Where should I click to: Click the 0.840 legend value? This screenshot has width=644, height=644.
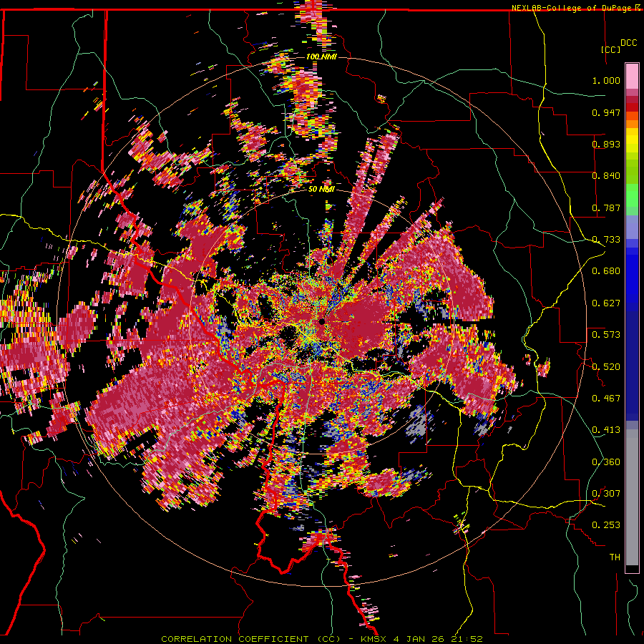[606, 176]
